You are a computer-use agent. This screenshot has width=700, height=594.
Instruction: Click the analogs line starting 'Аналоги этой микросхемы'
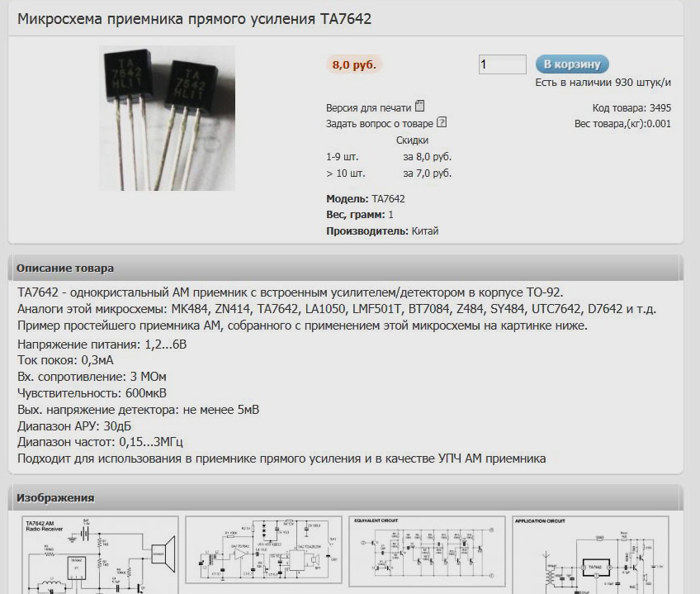(x=337, y=309)
